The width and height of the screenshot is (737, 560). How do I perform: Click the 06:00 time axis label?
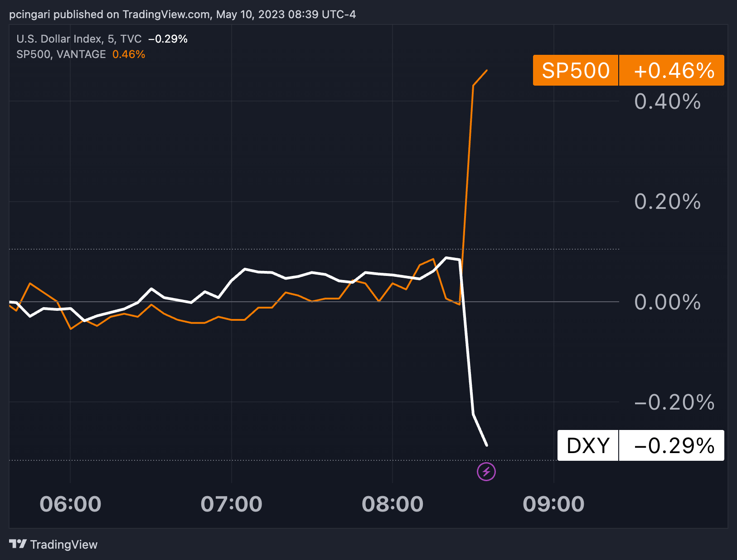click(x=70, y=504)
